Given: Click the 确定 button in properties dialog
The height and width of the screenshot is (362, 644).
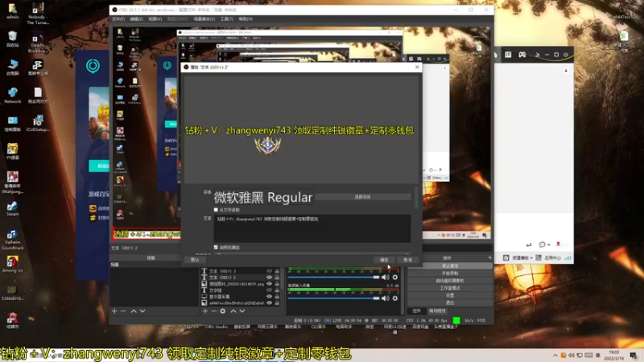Looking at the screenshot, I should 384,260.
